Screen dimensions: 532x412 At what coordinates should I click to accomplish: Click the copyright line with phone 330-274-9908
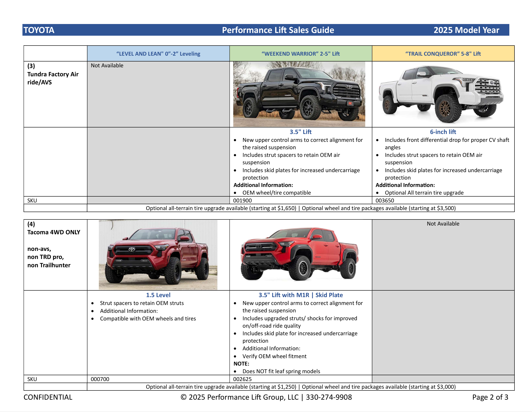[x=266, y=397]
